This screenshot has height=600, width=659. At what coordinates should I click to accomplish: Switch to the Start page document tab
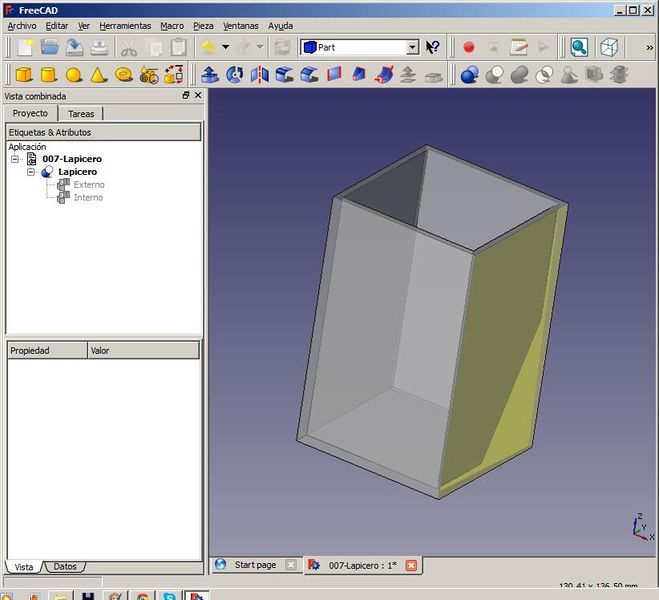coord(254,565)
